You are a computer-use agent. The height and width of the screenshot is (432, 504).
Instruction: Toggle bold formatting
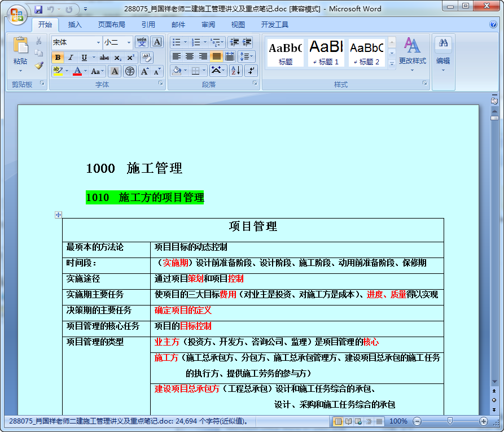(x=58, y=58)
